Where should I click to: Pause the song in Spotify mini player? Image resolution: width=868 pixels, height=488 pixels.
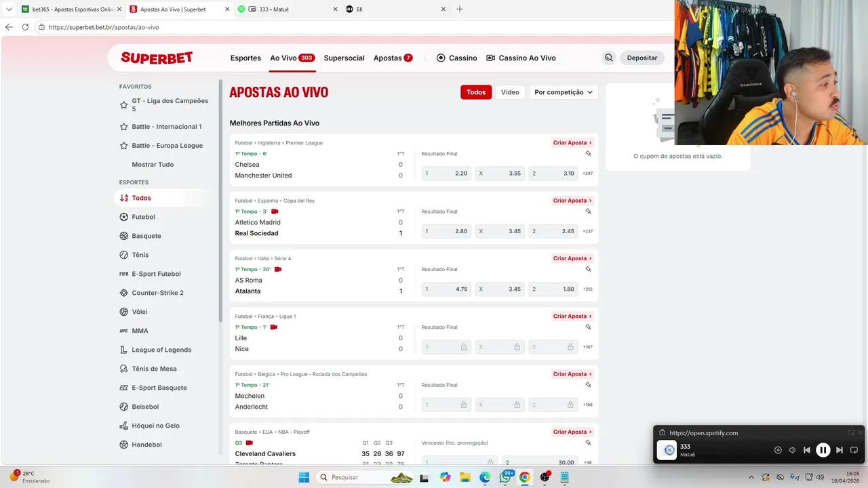point(823,450)
